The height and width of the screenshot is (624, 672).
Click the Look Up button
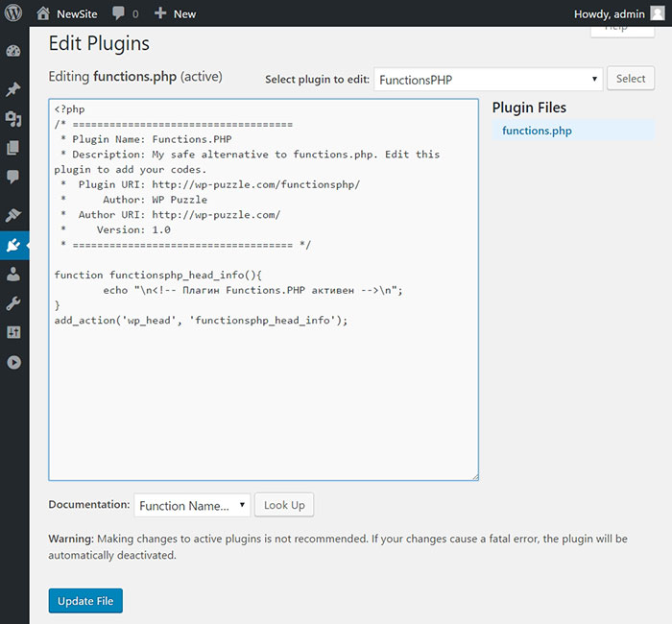pyautogui.click(x=284, y=505)
